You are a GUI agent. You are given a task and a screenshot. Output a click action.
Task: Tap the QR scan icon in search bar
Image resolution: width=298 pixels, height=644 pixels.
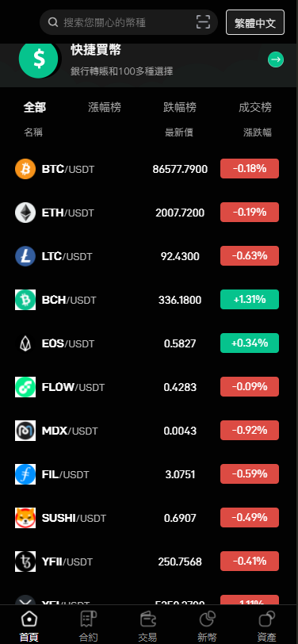[x=203, y=21]
